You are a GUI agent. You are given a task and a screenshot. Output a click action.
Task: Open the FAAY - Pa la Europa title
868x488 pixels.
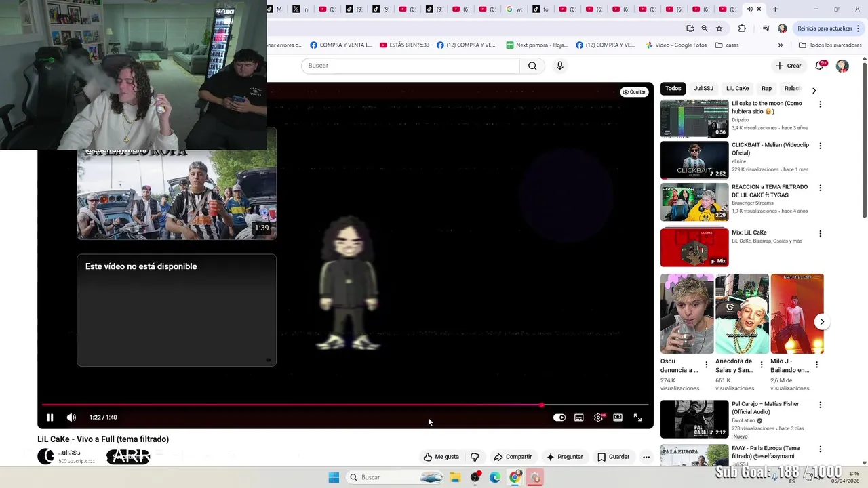pos(766,452)
